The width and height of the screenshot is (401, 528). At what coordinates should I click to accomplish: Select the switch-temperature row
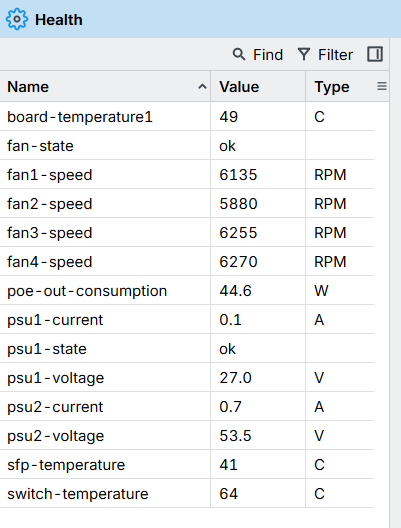(x=187, y=494)
